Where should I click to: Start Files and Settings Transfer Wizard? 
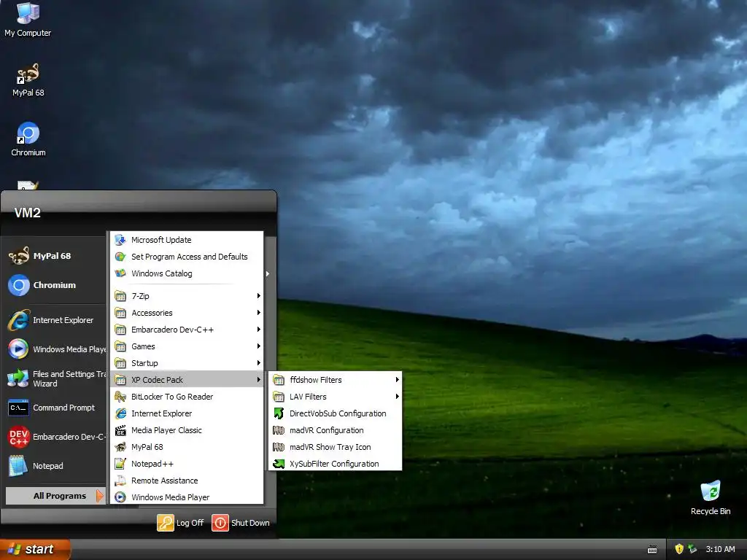[x=57, y=378]
